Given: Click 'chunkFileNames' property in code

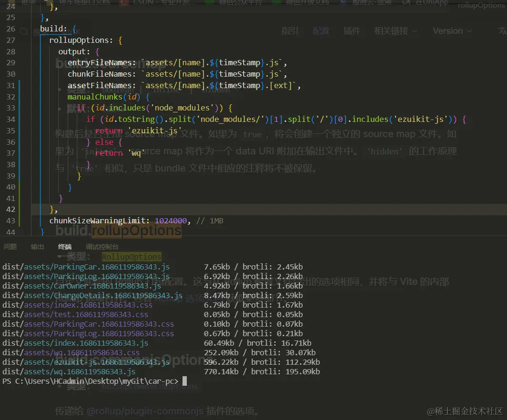Looking at the screenshot, I should tap(99, 74).
